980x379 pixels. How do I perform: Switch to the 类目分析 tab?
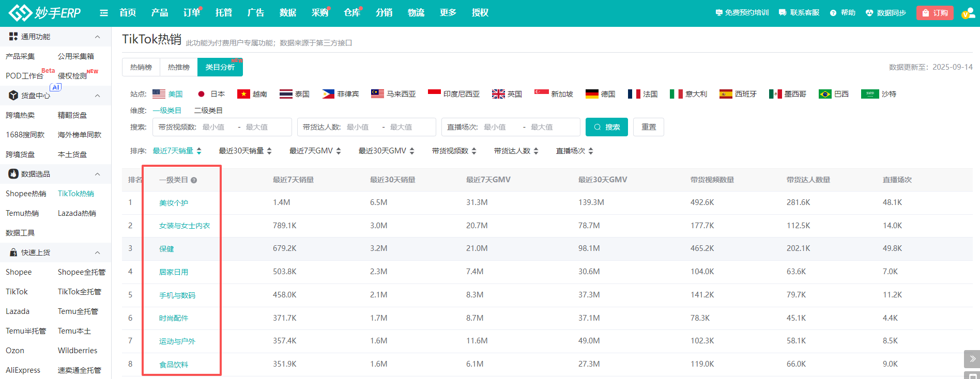point(220,67)
